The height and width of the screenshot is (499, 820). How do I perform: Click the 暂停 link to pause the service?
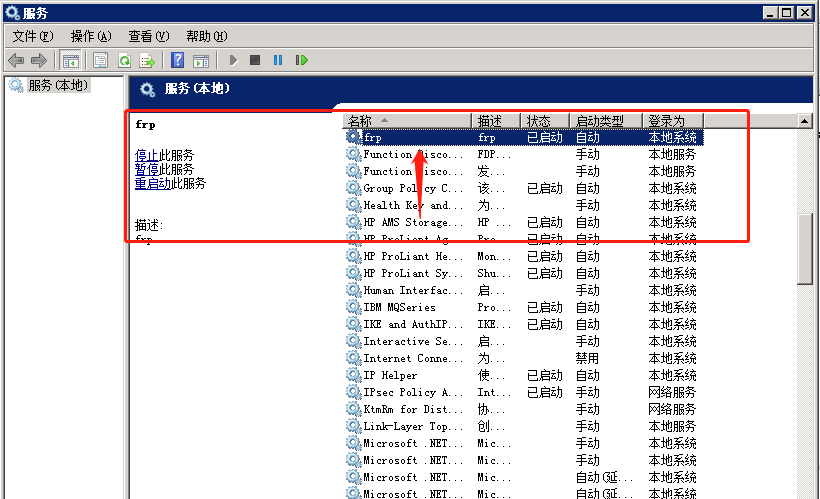(x=146, y=169)
